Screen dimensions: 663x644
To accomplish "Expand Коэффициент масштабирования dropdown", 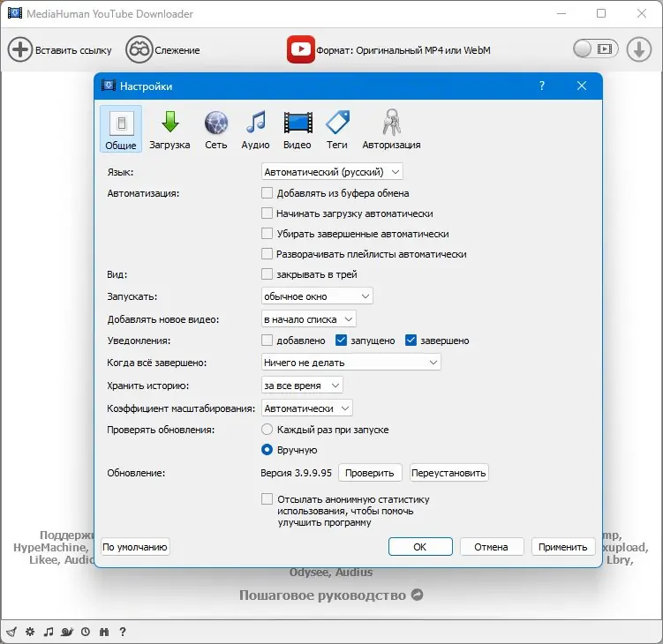I will tap(307, 408).
